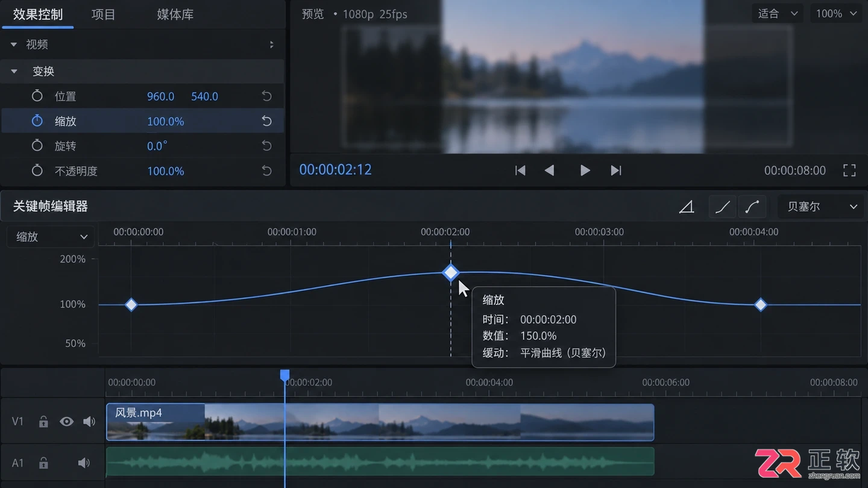Image resolution: width=868 pixels, height=488 pixels.
Task: Toggle keyframe stopwatch for 不透明度
Action: tap(37, 171)
